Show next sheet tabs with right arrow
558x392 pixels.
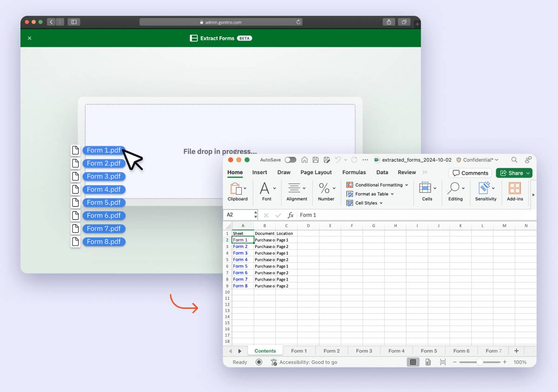tap(240, 351)
